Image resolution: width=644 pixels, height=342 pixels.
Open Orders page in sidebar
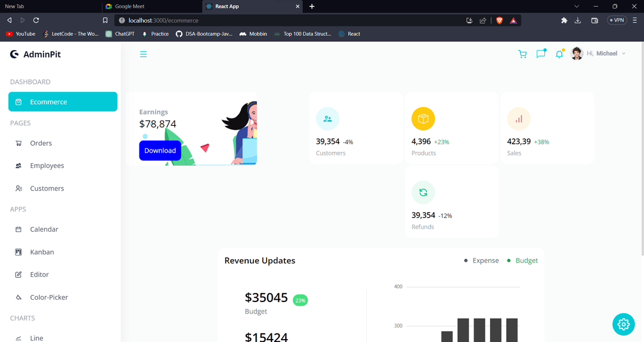pyautogui.click(x=41, y=143)
